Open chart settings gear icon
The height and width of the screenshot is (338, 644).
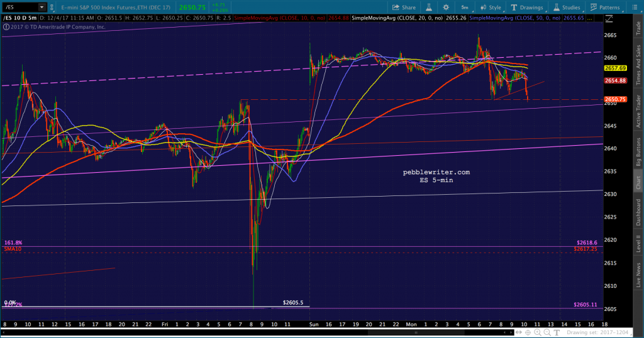[446, 8]
